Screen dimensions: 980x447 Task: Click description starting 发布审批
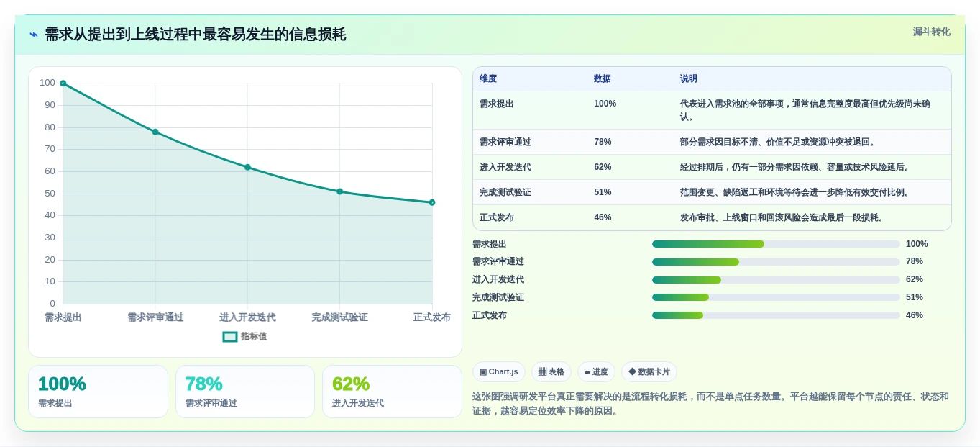coord(783,217)
